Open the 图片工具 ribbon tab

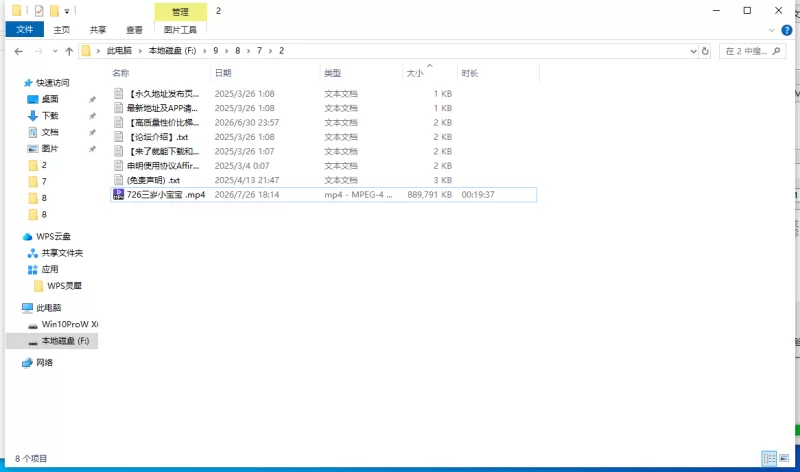pyautogui.click(x=180, y=30)
